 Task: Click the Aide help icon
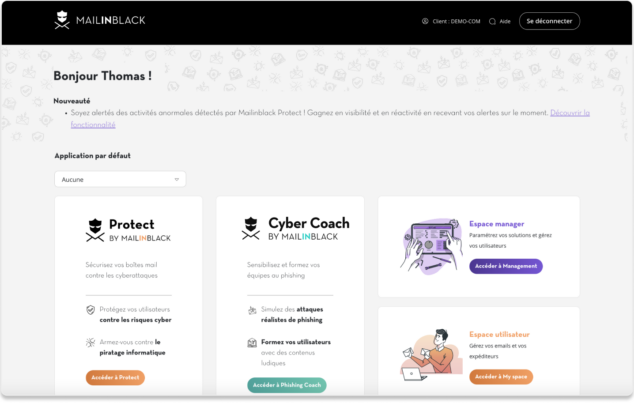pyautogui.click(x=492, y=21)
